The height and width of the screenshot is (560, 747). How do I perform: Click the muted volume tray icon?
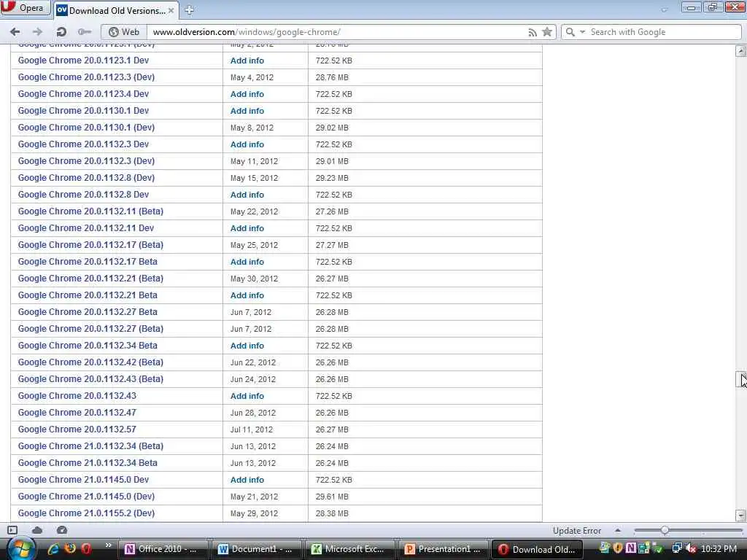tap(690, 548)
